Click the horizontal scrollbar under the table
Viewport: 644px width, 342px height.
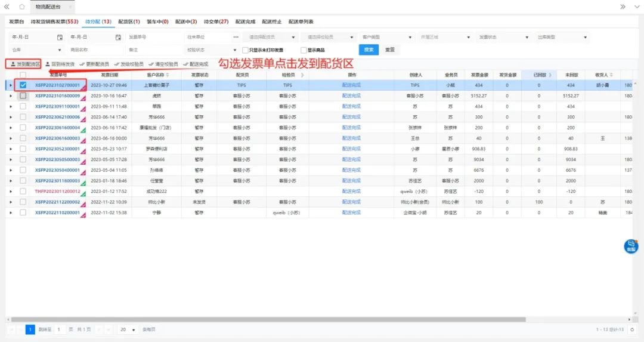298,319
